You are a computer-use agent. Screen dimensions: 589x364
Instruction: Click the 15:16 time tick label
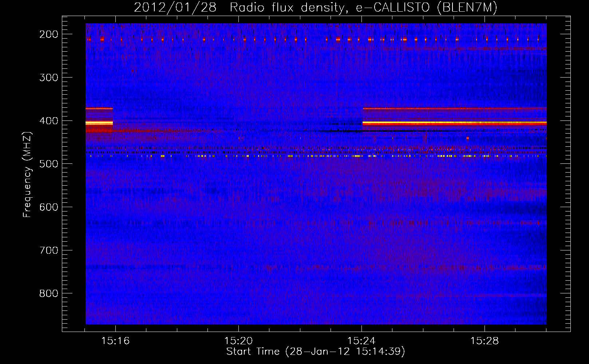(115, 341)
